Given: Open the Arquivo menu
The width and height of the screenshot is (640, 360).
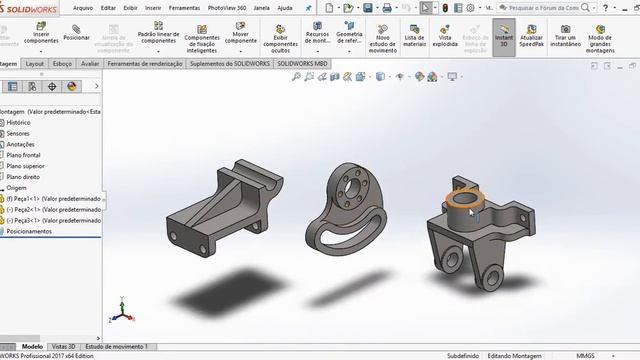Looking at the screenshot, I should pyautogui.click(x=83, y=8).
